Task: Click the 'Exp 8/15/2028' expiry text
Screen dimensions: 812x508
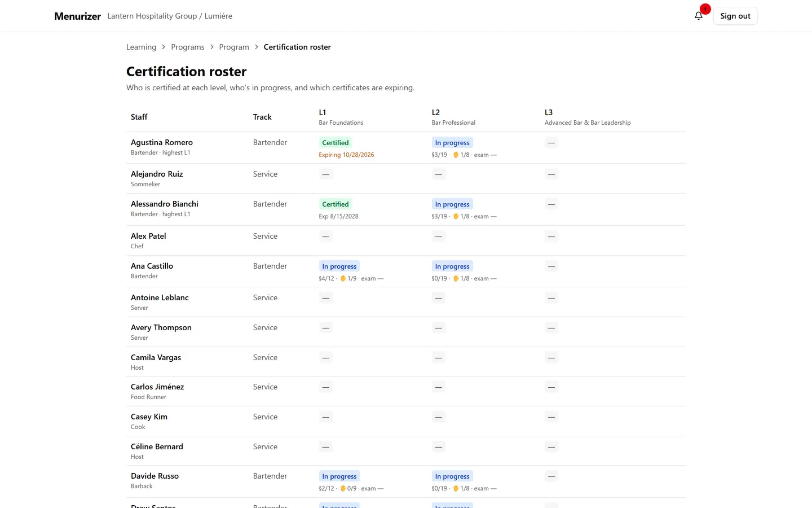Action: tap(338, 216)
